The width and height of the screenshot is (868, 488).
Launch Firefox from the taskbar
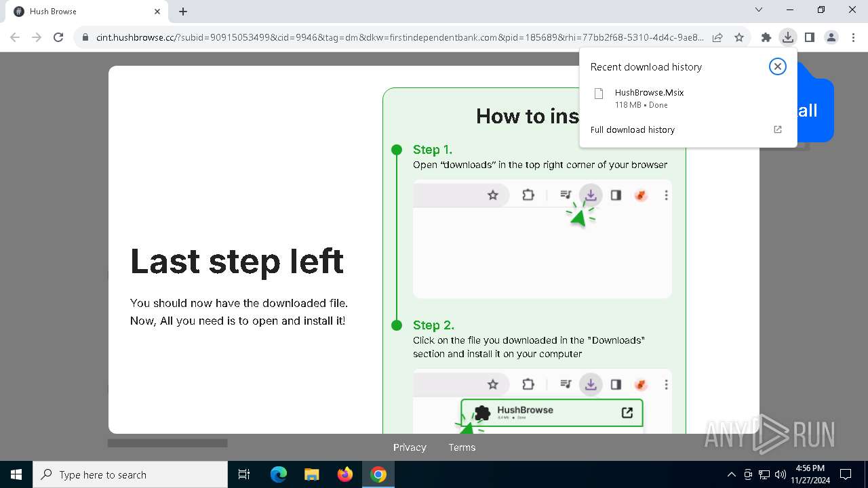tap(345, 474)
